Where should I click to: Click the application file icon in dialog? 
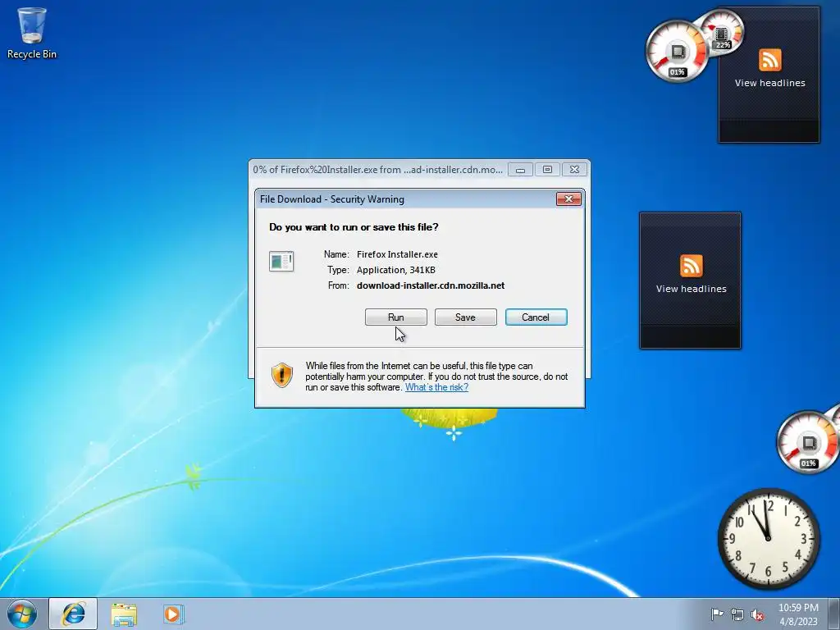coord(281,262)
